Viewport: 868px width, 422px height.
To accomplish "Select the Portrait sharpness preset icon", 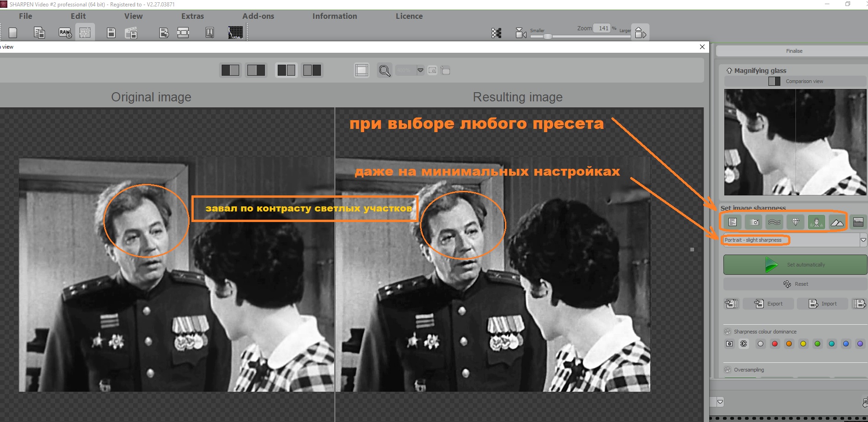I will pyautogui.click(x=816, y=222).
